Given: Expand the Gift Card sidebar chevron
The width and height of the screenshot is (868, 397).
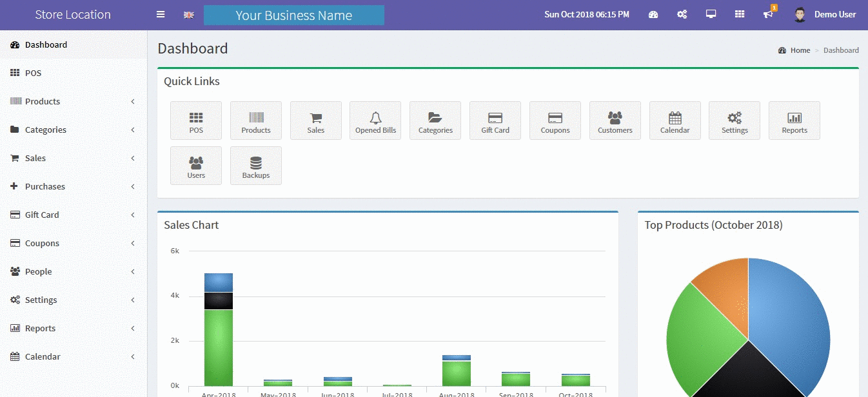Looking at the screenshot, I should (132, 215).
